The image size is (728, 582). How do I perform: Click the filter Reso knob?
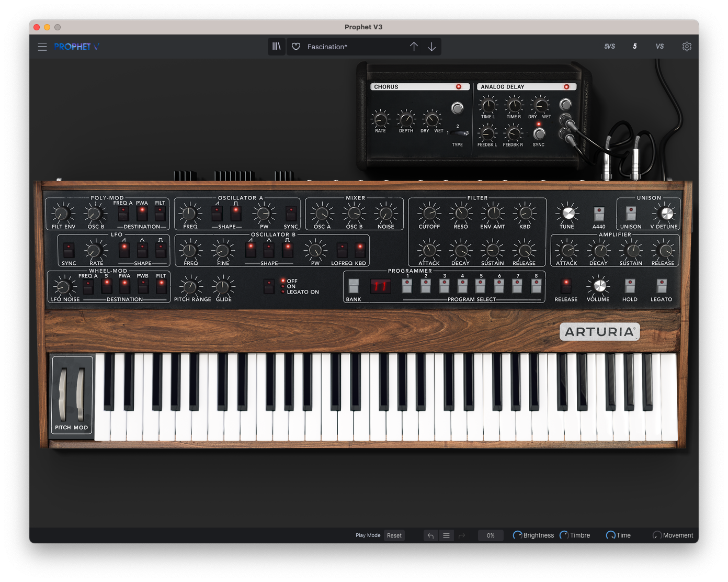[x=461, y=213]
